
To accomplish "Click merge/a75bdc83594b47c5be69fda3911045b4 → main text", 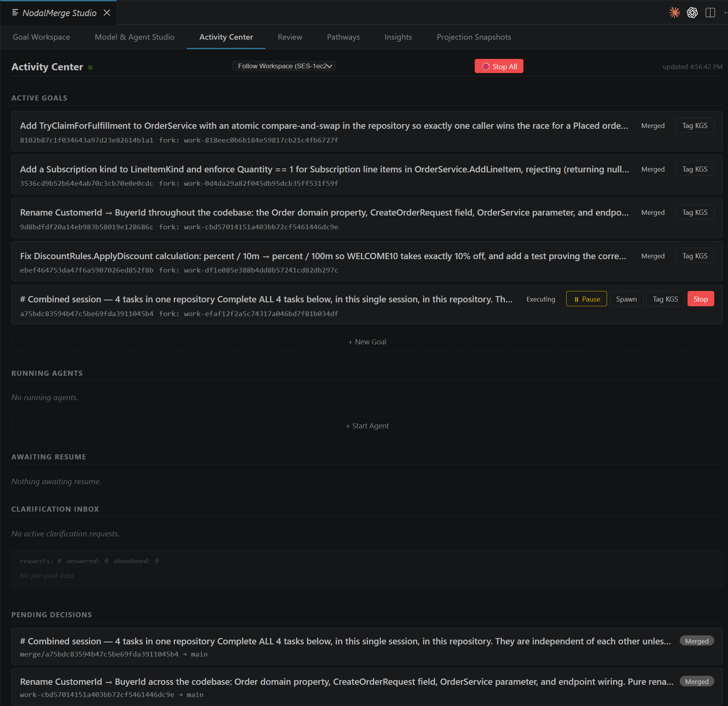I will pos(114,654).
